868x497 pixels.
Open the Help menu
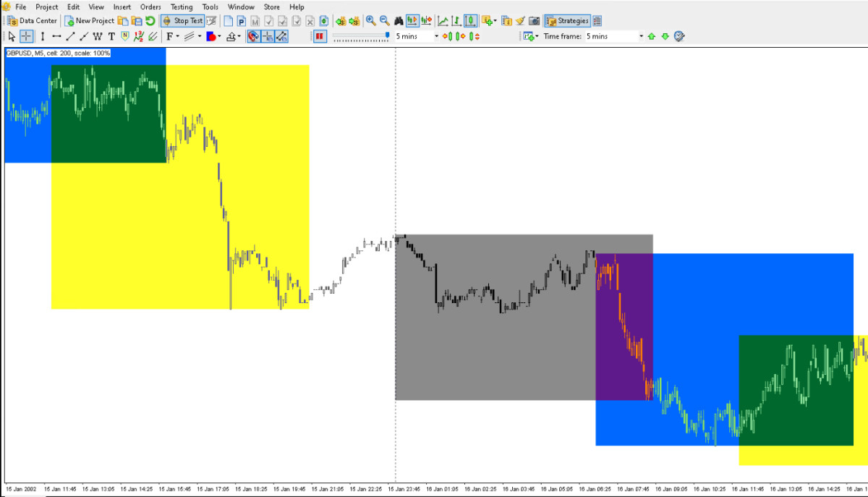(x=297, y=7)
